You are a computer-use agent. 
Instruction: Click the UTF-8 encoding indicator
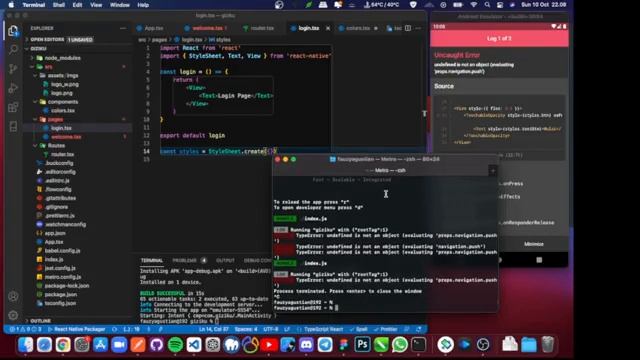271,329
